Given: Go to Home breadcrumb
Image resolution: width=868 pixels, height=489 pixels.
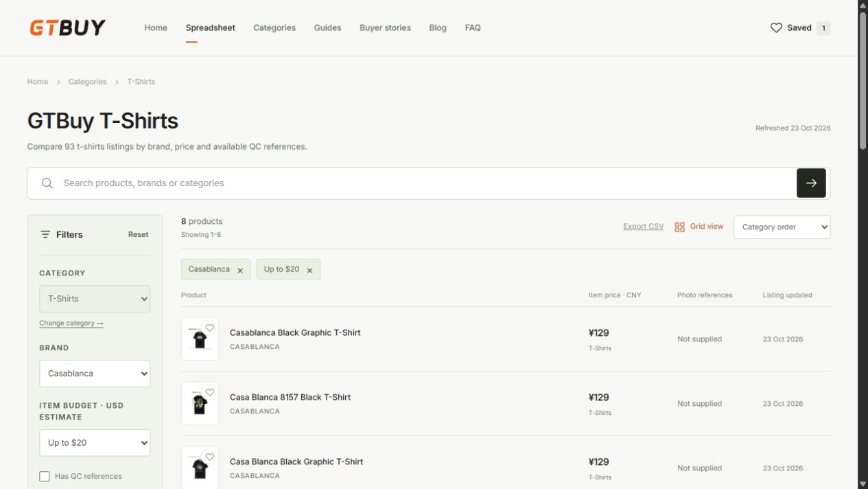Looking at the screenshot, I should [x=38, y=82].
